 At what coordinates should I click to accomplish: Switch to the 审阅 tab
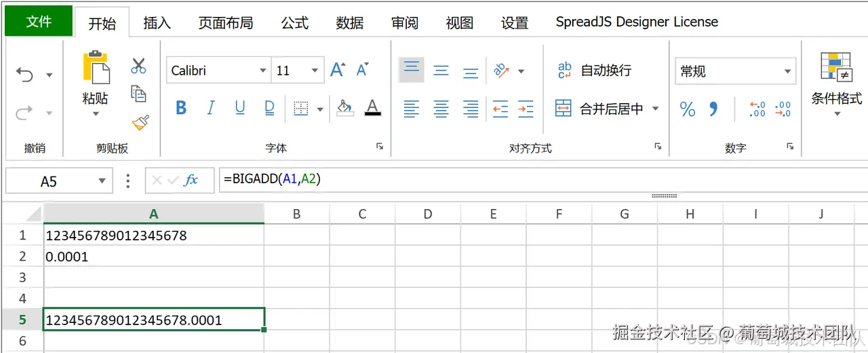click(405, 23)
